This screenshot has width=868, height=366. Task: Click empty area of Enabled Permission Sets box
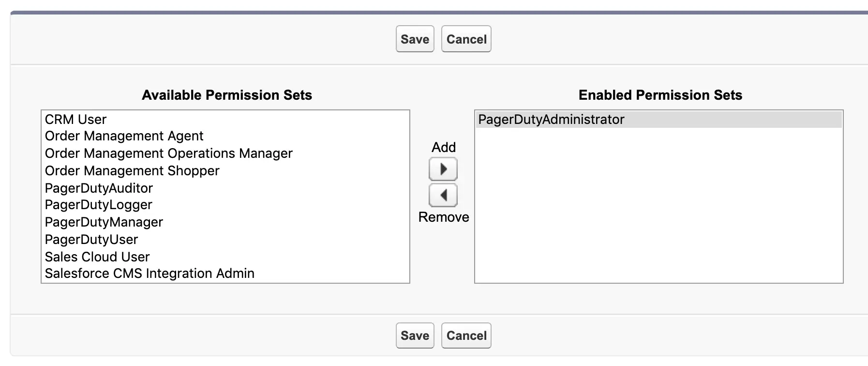coord(659,206)
